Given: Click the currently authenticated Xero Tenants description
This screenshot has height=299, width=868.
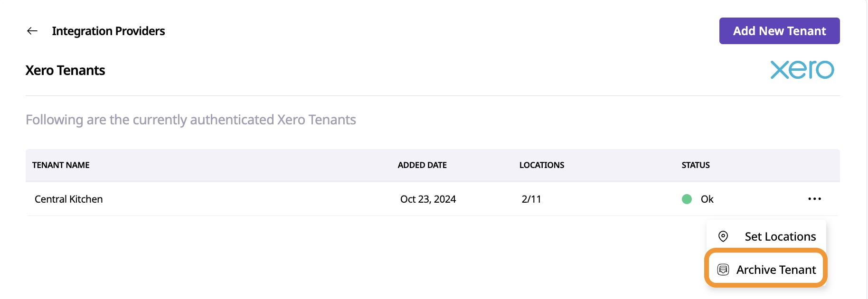Looking at the screenshot, I should tap(191, 120).
